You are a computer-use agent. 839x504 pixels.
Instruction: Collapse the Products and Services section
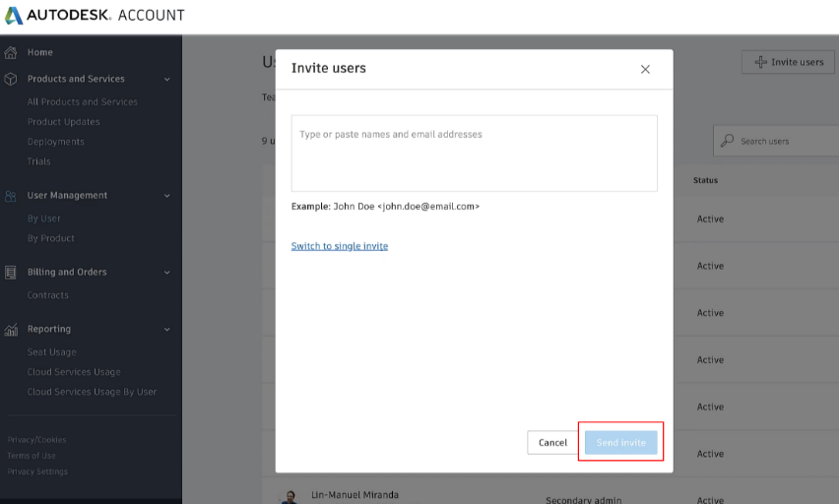click(166, 80)
